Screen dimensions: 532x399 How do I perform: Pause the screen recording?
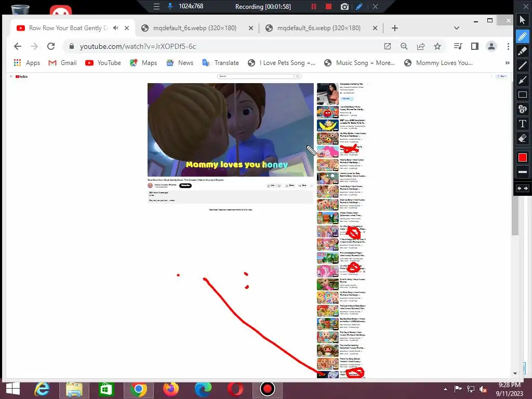click(313, 6)
